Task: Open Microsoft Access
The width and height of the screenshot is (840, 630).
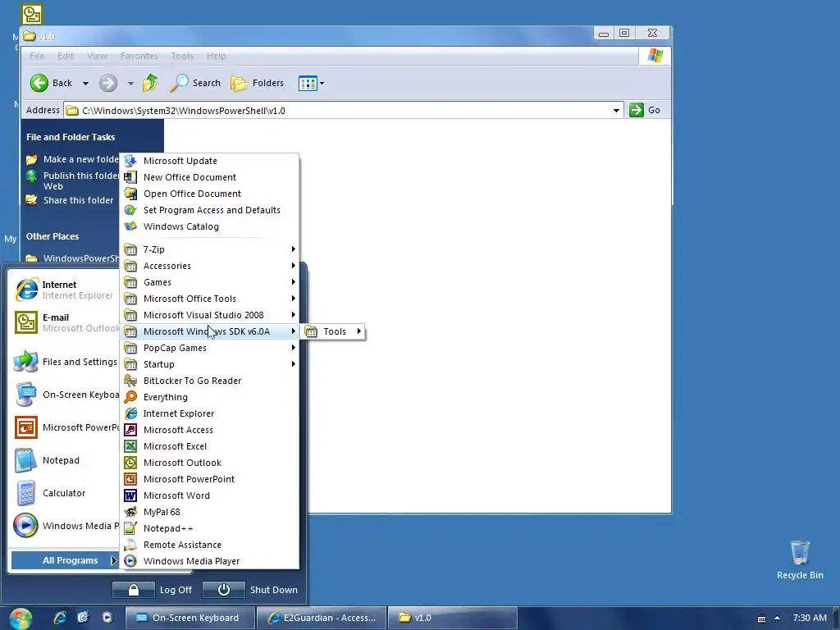Action: [x=209, y=430]
